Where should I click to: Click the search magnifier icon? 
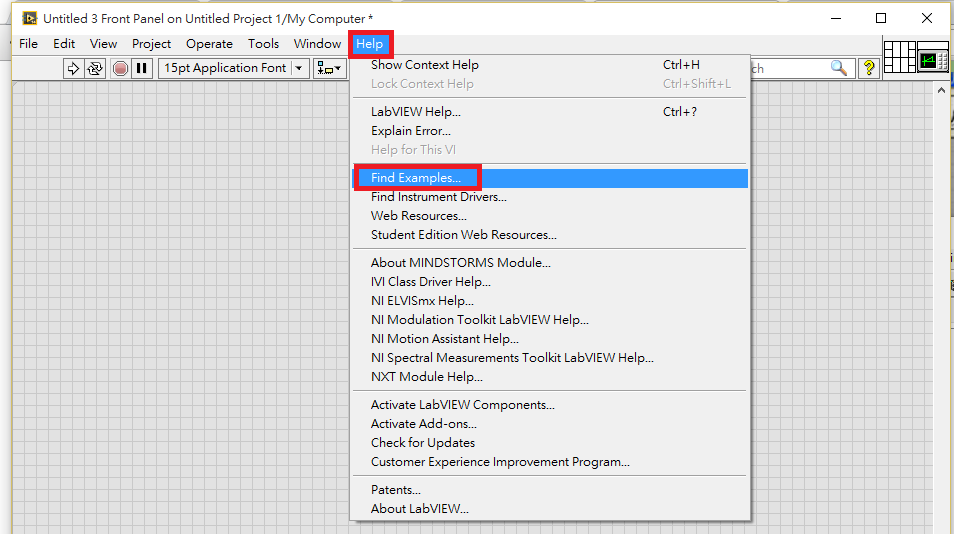(838, 68)
